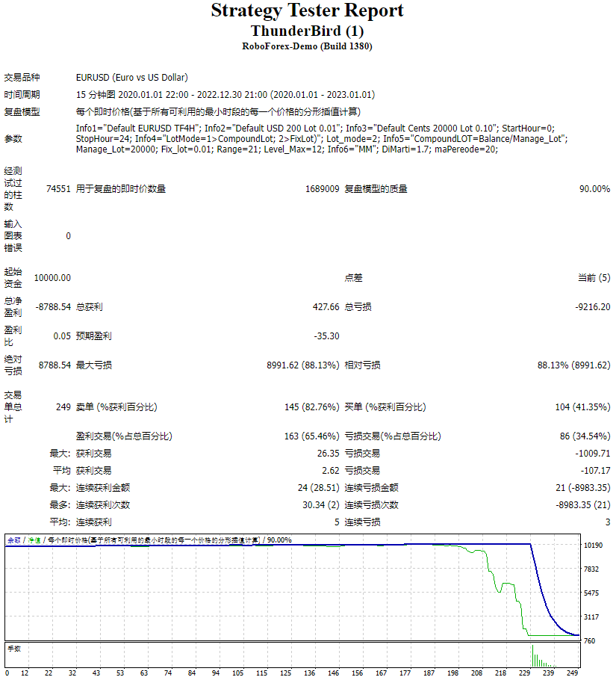Click the total net profit value -8788.54
The image size is (616, 683).
pyautogui.click(x=53, y=306)
